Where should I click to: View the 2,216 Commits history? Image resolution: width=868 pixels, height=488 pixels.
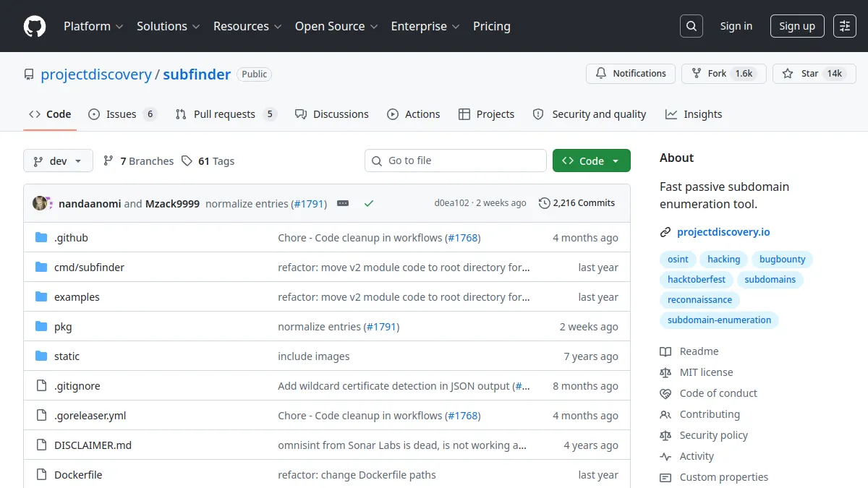coord(577,203)
